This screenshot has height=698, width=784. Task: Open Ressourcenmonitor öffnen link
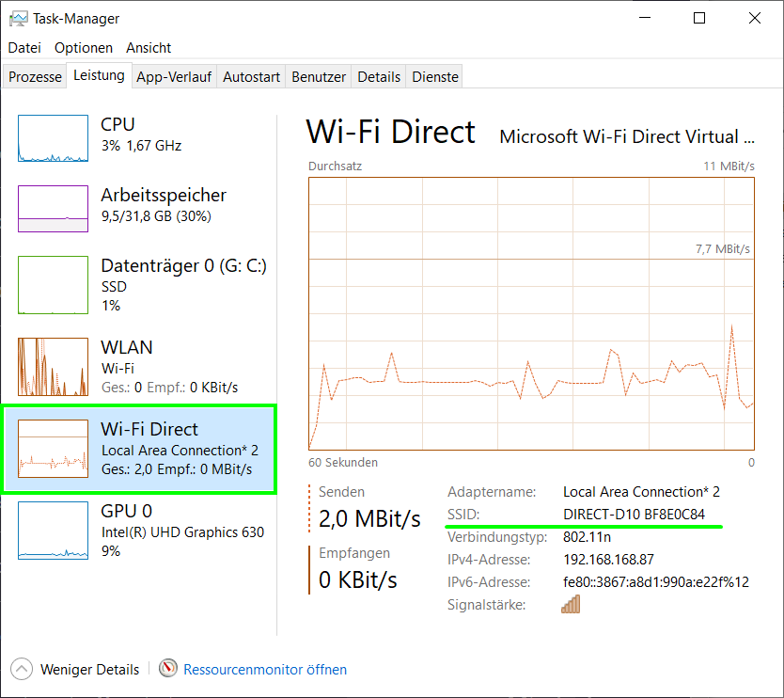(x=264, y=670)
